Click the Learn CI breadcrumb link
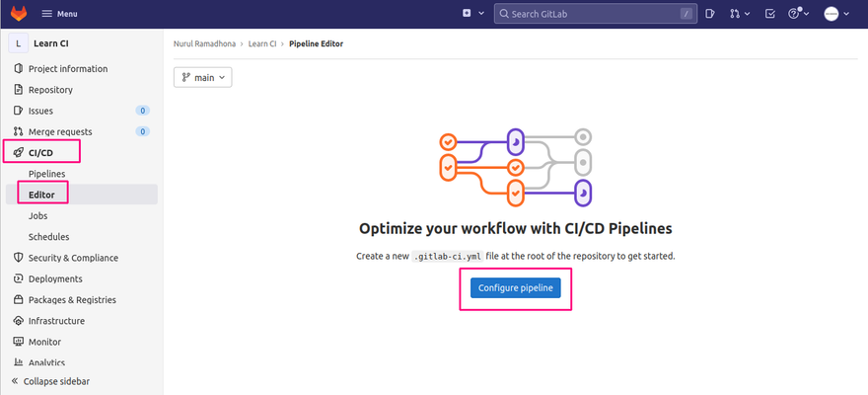 tap(262, 43)
